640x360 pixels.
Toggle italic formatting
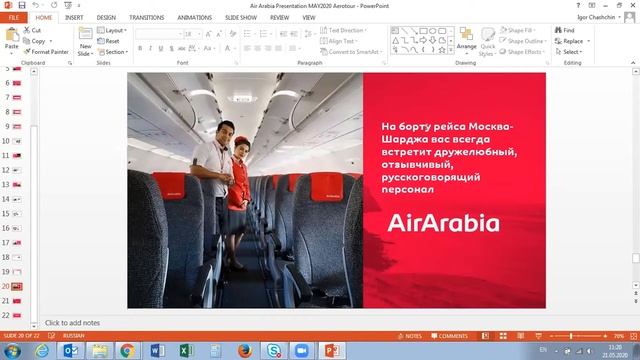pyautogui.click(x=150, y=48)
